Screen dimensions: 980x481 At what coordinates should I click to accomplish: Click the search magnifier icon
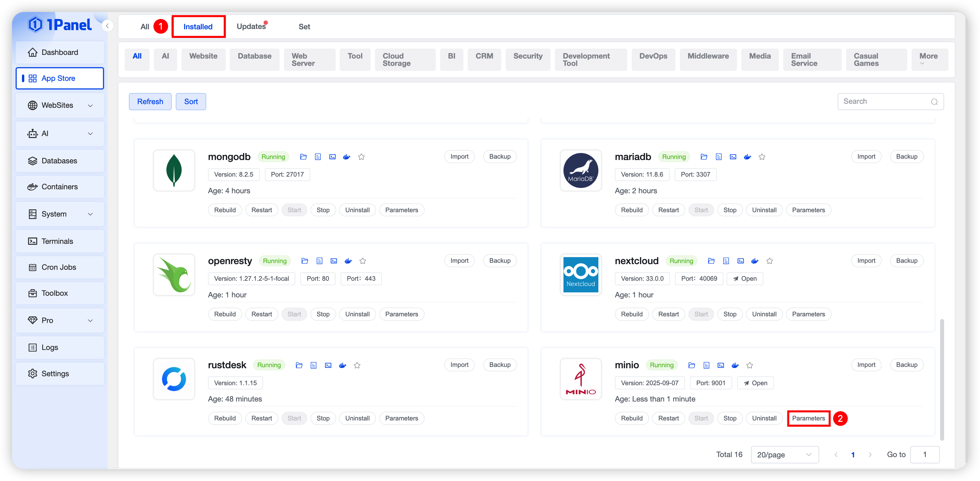click(x=934, y=101)
